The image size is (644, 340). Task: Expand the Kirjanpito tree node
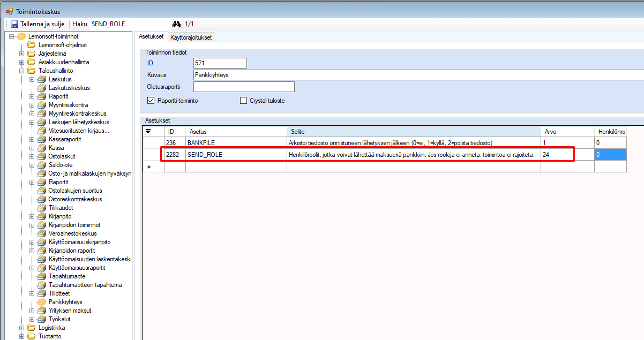pyautogui.click(x=32, y=216)
